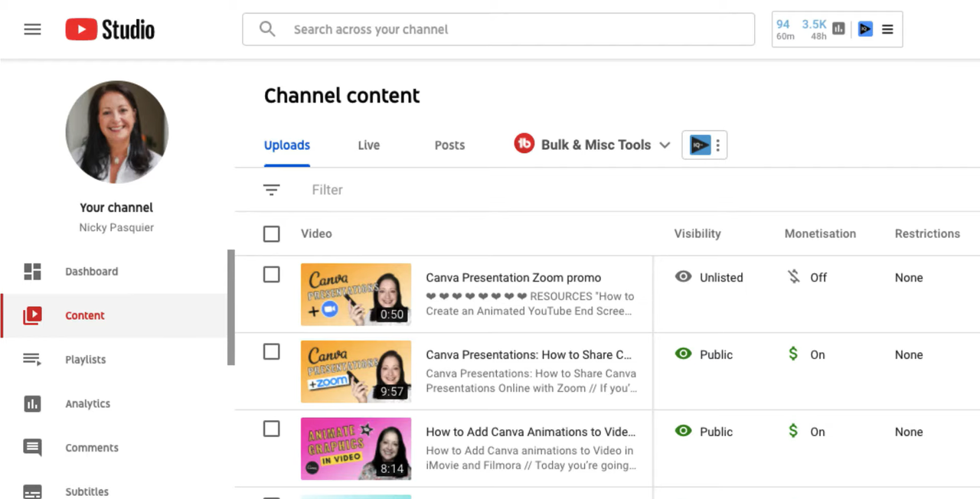Click the Comments speech bubble icon

coord(32,448)
